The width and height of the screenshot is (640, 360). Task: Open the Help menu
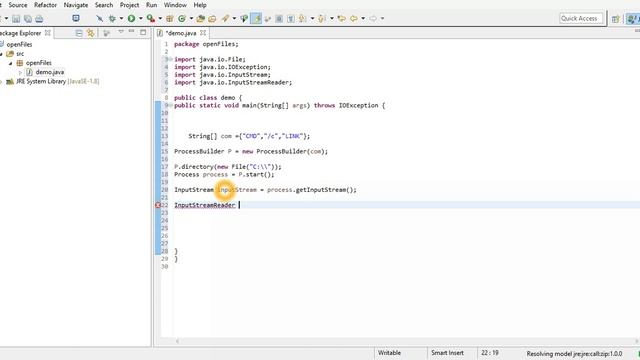point(200,5)
